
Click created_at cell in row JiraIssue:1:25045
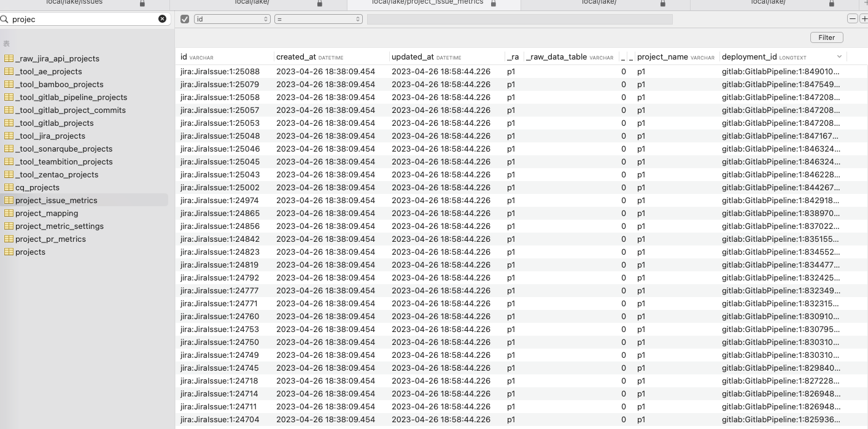[x=325, y=161]
